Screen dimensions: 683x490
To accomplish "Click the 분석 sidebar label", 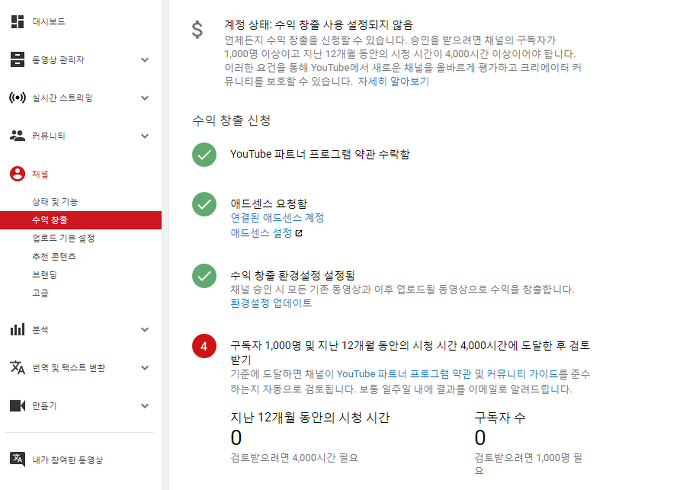I will (40, 330).
